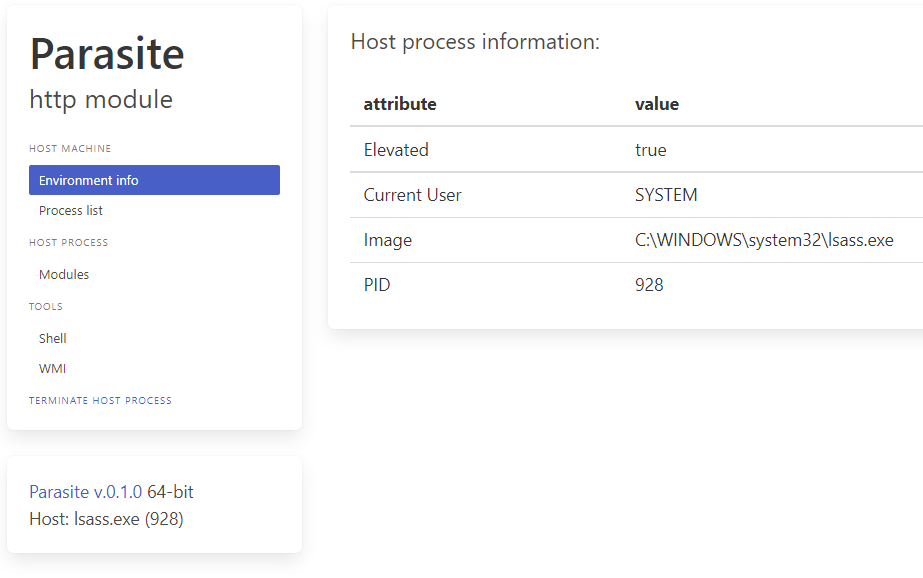
Task: Click the Terminate Host Process link
Action: click(100, 401)
